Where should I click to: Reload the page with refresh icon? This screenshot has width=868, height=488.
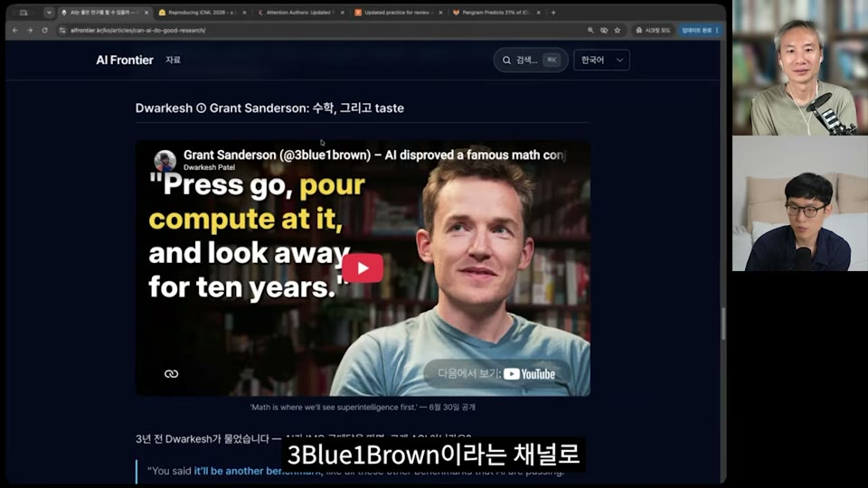point(45,31)
